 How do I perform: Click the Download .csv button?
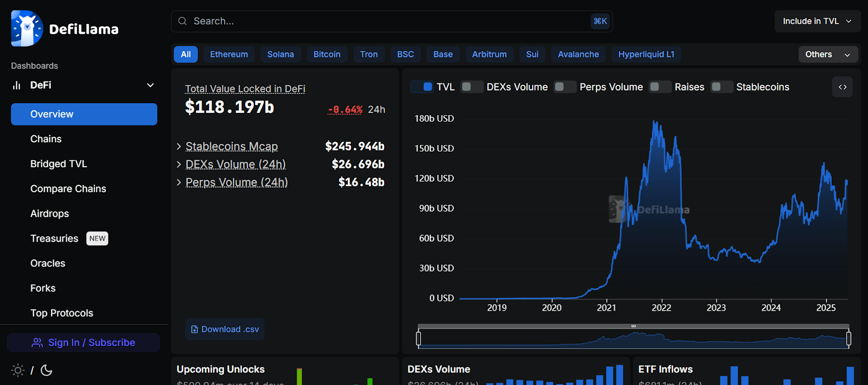tap(225, 330)
